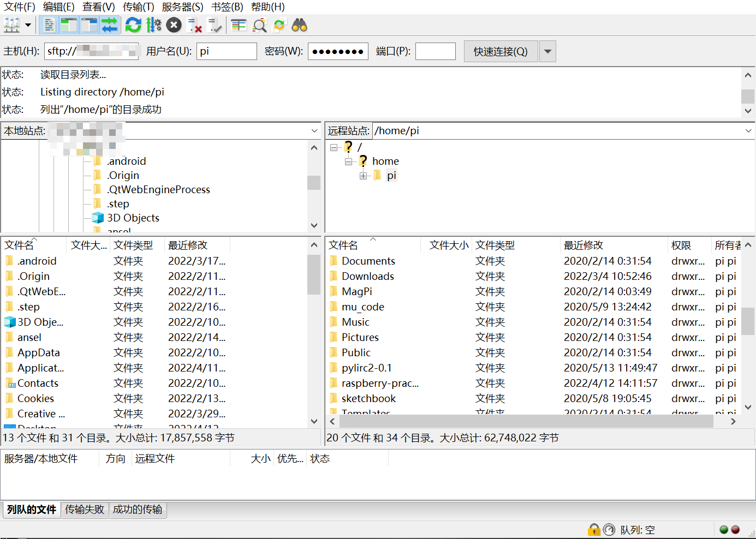Open the directory listing filters dialog
Screen dimensions: 756x539
coord(239,25)
